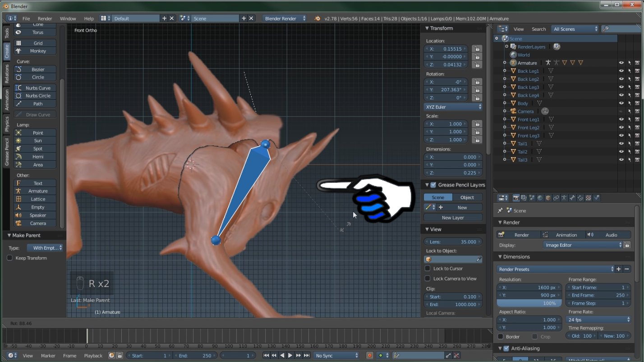This screenshot has width=644, height=362.
Task: Click the Audio button
Action: [607, 235]
